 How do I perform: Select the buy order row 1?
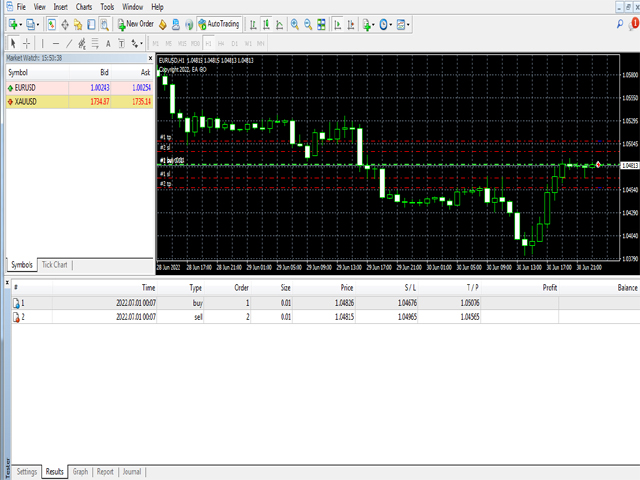pos(326,303)
